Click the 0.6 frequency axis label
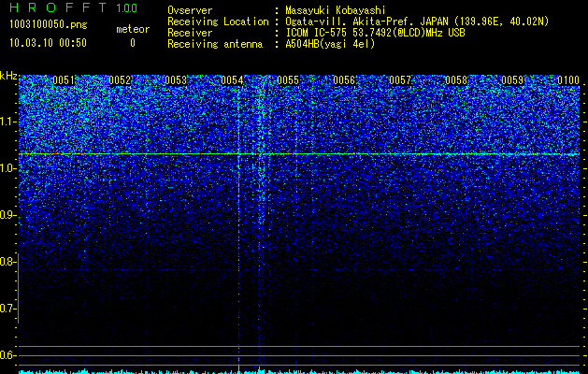The height and width of the screenshot is (374, 588). tap(7, 355)
